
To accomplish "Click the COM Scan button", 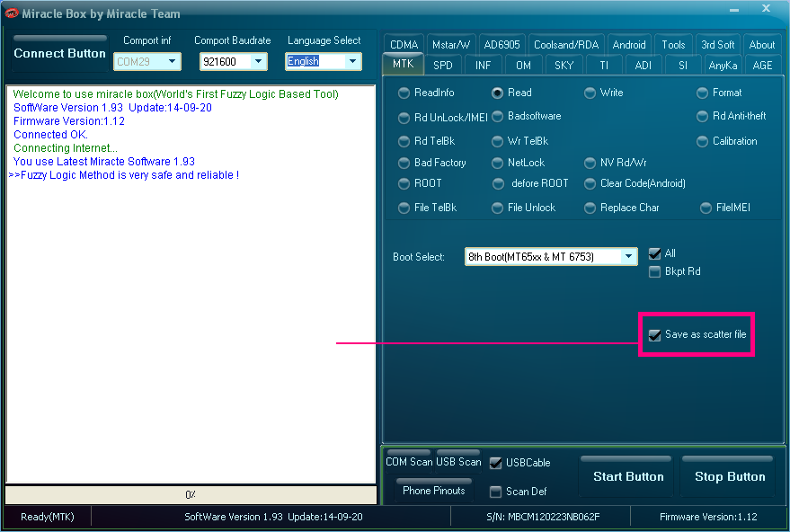I will 409,461.
